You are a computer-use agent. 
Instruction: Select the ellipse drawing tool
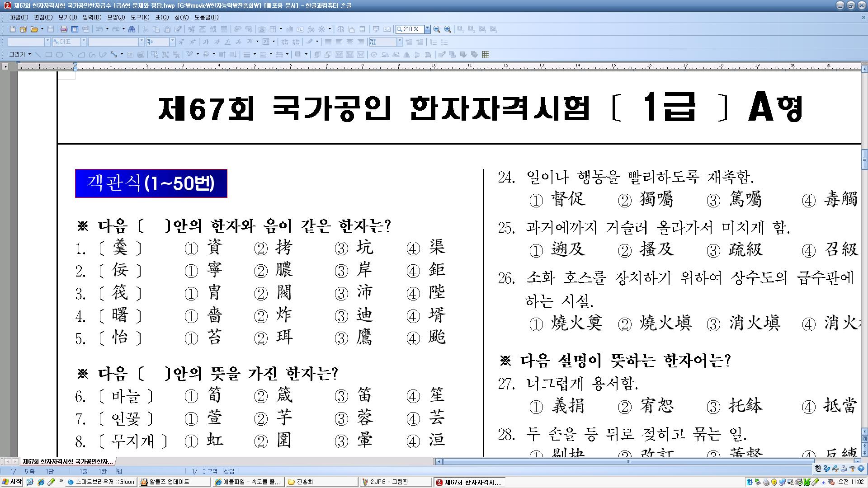[60, 55]
